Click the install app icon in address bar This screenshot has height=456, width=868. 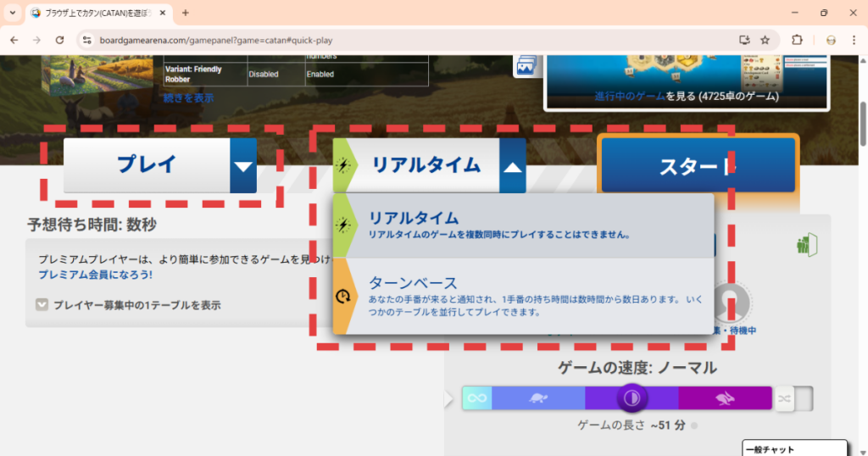744,40
